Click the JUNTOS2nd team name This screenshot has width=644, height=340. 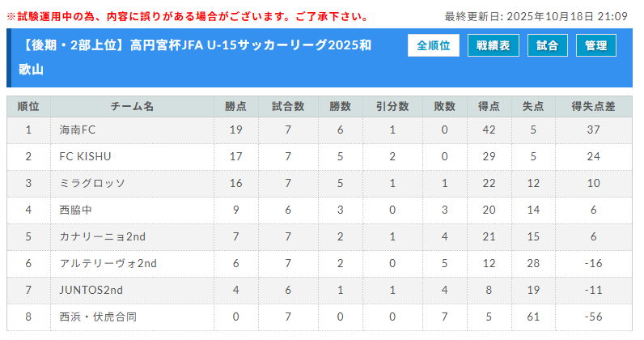point(91,290)
